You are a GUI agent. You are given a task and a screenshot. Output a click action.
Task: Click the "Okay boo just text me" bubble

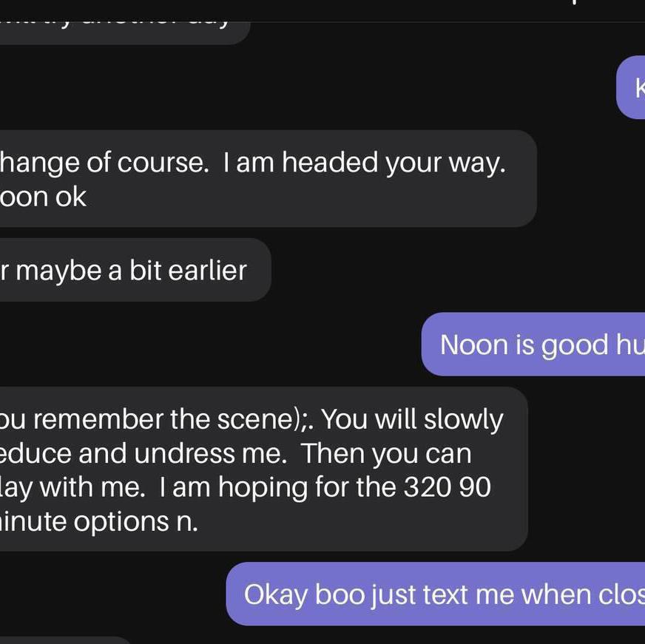pyautogui.click(x=436, y=594)
